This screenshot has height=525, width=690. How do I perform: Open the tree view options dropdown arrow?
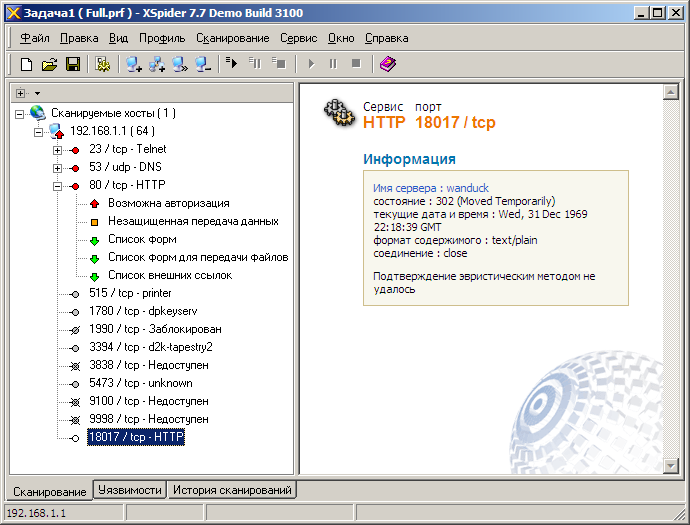pos(37,93)
